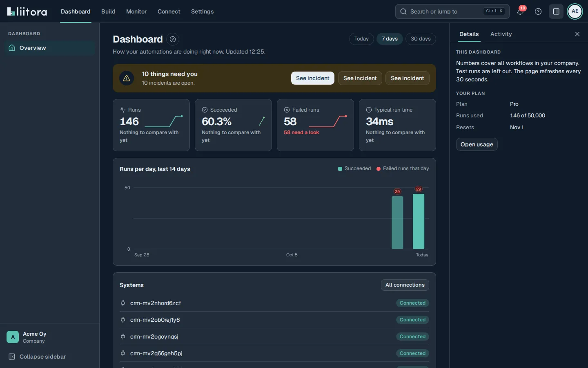
Task: Open the Acme Oy company switcher
Action: coord(50,337)
